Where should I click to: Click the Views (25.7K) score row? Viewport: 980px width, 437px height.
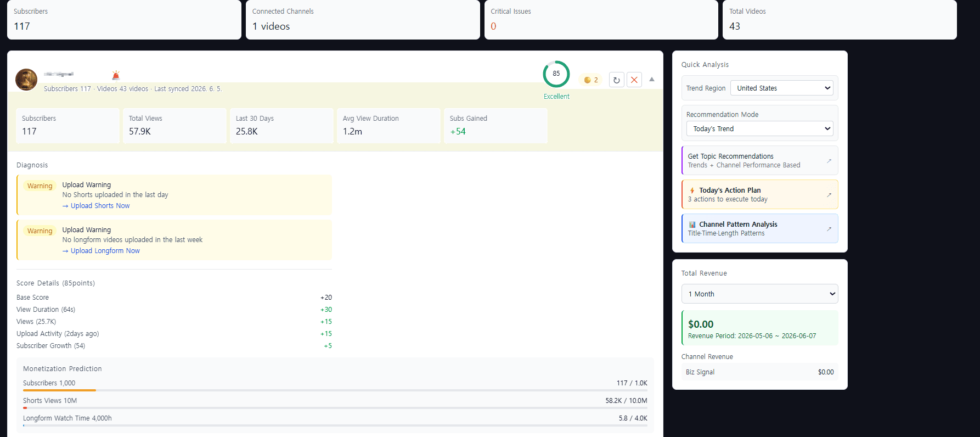point(174,322)
